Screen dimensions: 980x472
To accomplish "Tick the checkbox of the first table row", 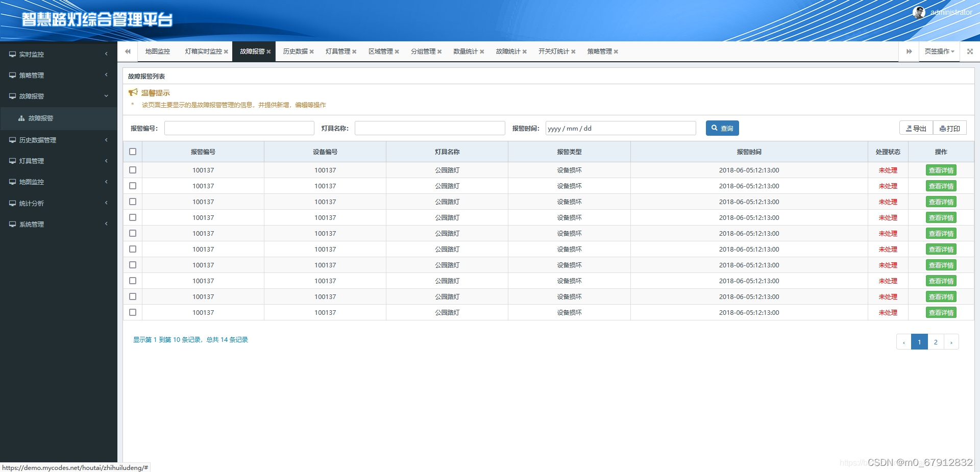I will click(x=133, y=170).
